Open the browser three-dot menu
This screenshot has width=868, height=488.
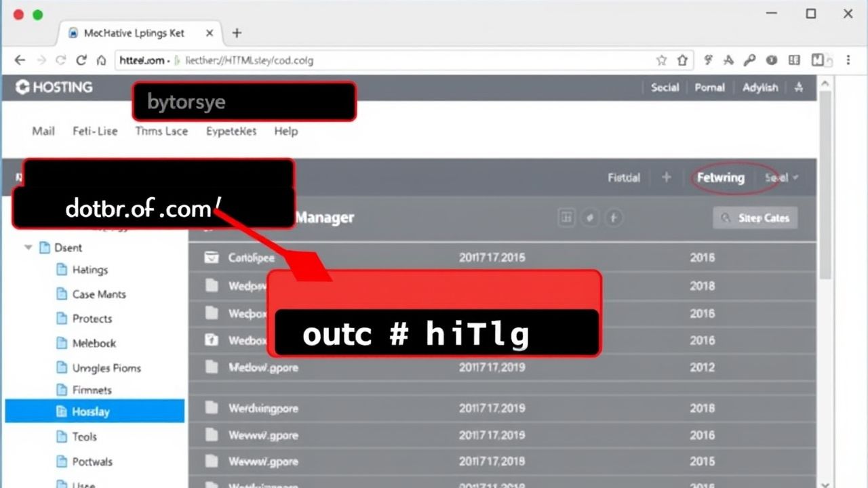coord(849,60)
